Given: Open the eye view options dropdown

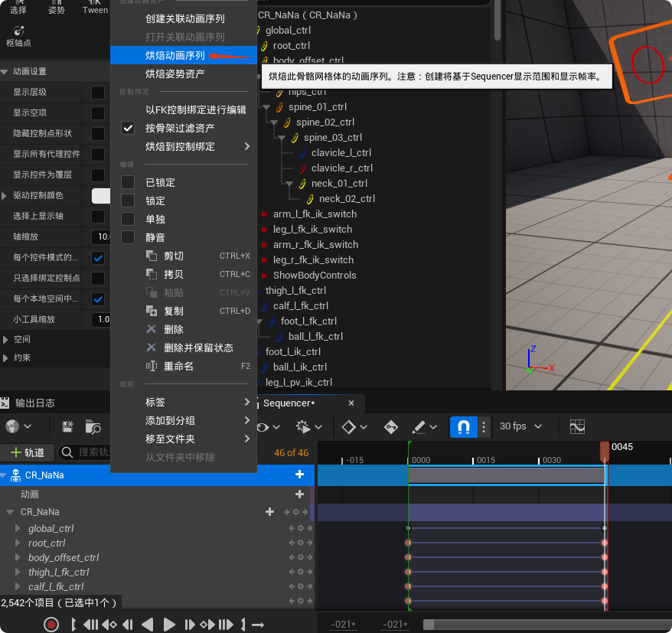Looking at the screenshot, I should coord(269,427).
